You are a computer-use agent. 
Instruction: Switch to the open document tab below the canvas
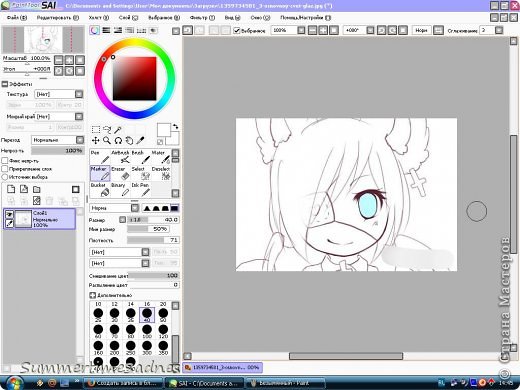(x=223, y=367)
